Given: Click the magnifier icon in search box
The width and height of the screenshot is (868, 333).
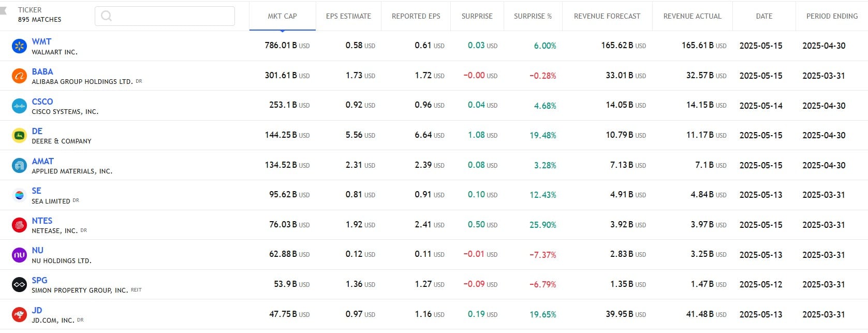Looking at the screenshot, I should pos(107,16).
